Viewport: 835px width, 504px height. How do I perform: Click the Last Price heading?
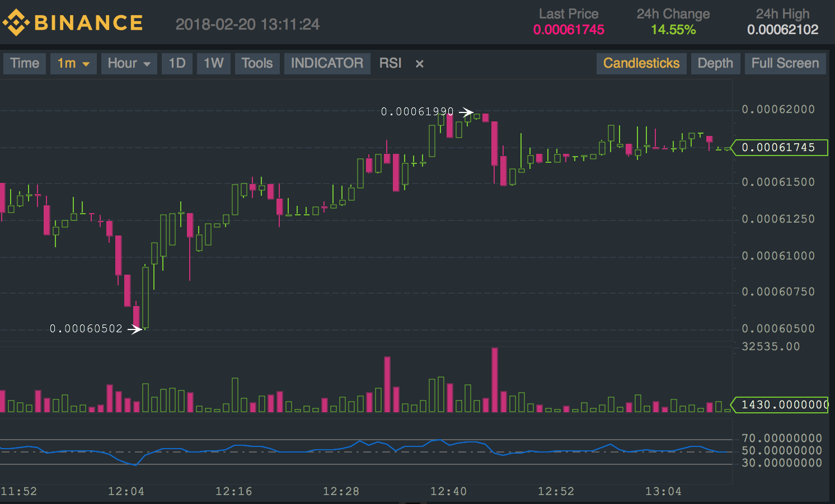click(569, 14)
